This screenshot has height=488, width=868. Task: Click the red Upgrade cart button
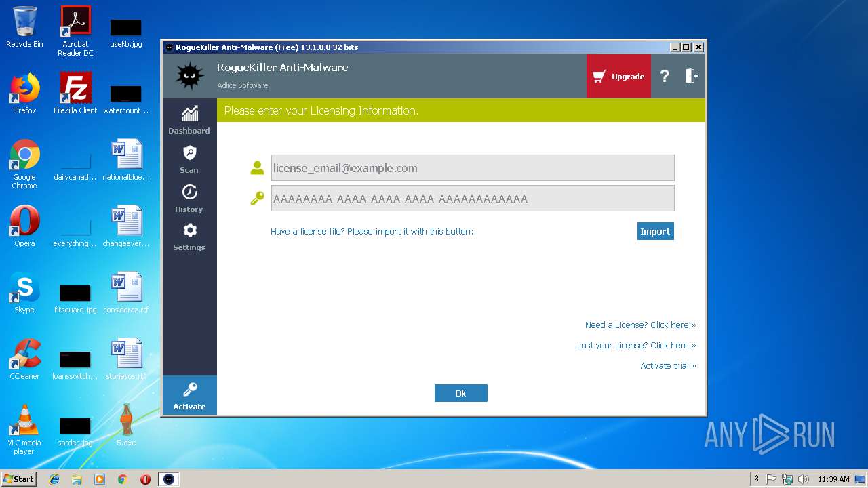point(618,77)
